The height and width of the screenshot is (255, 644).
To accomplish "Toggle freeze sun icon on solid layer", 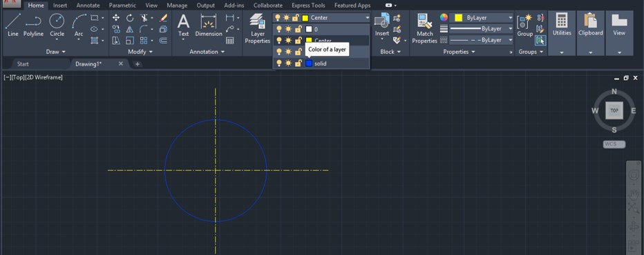I will click(x=288, y=64).
